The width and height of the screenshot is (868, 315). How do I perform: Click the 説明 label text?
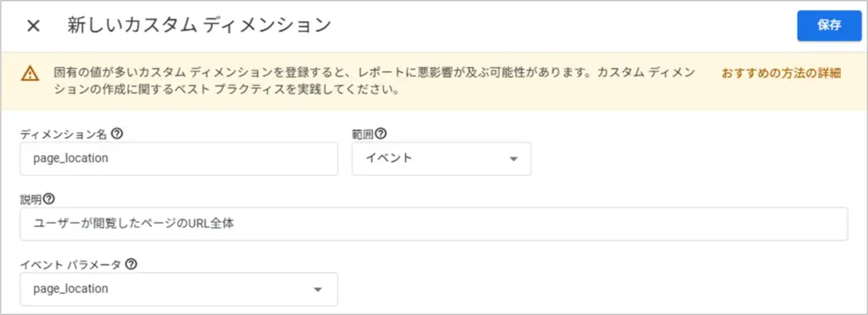tap(31, 198)
